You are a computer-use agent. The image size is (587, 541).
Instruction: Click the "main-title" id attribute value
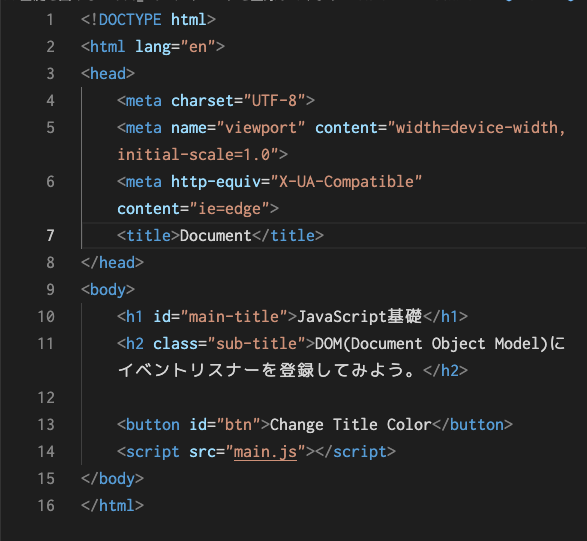pos(234,317)
